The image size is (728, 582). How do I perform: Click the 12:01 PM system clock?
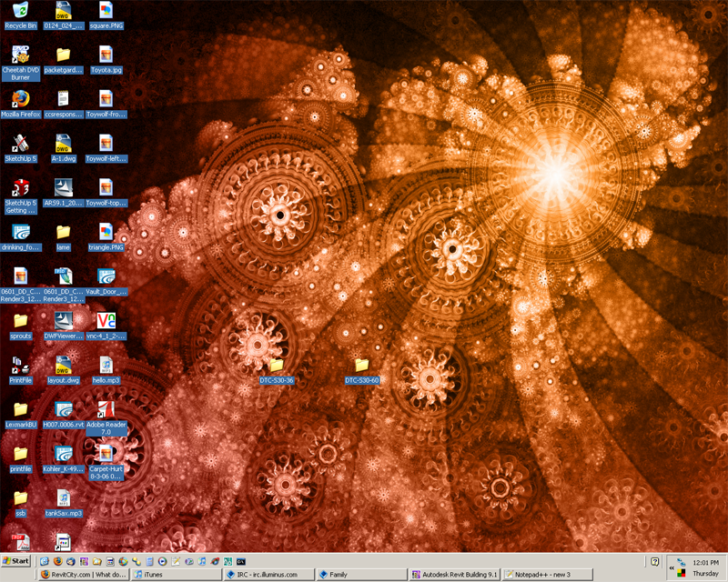tap(706, 563)
